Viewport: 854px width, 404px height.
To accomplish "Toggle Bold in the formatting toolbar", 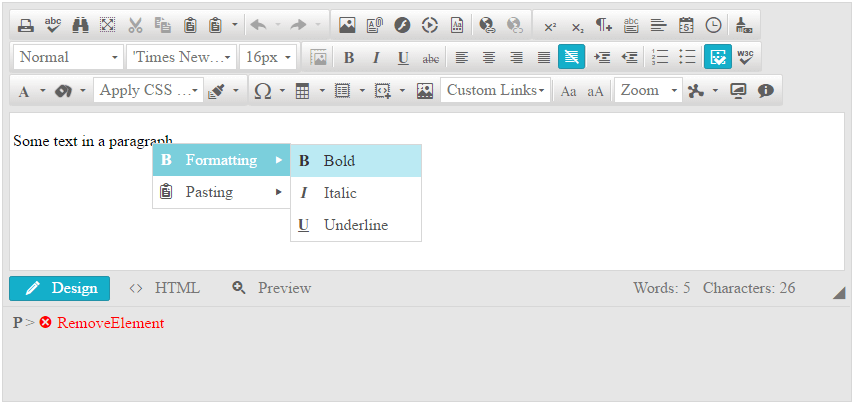I will (x=349, y=58).
